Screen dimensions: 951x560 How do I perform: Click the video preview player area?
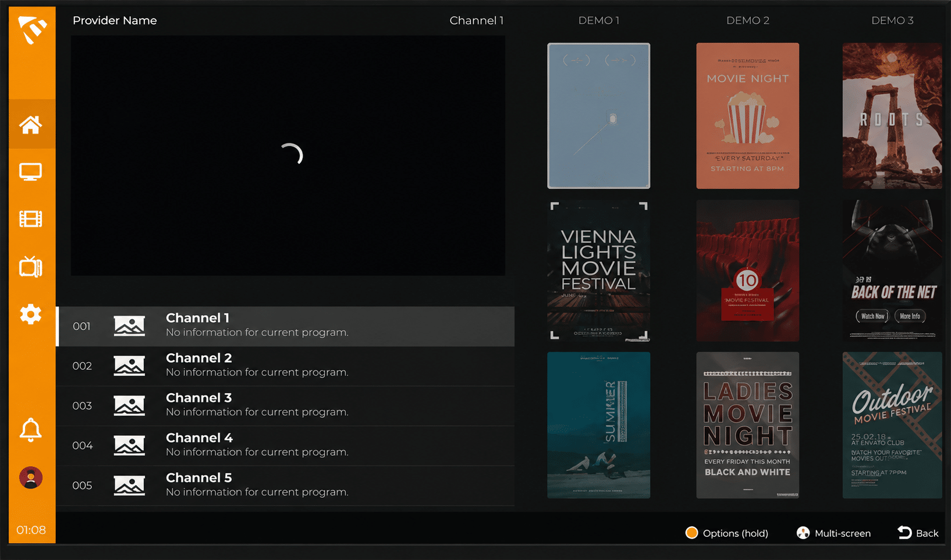tap(288, 155)
